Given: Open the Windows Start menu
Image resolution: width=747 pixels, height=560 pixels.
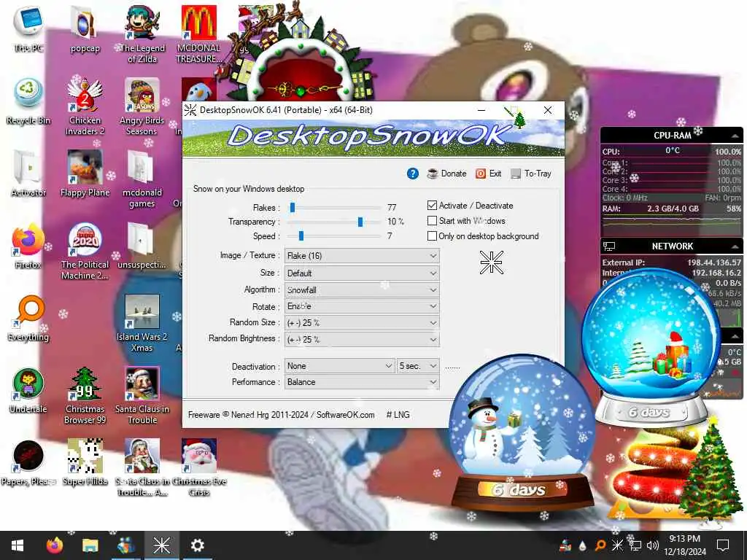Looking at the screenshot, I should tap(18, 545).
